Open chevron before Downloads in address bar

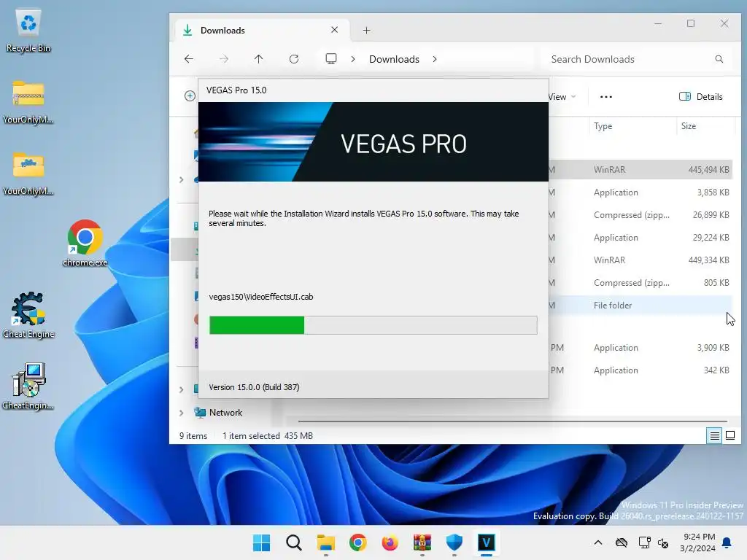(x=353, y=59)
